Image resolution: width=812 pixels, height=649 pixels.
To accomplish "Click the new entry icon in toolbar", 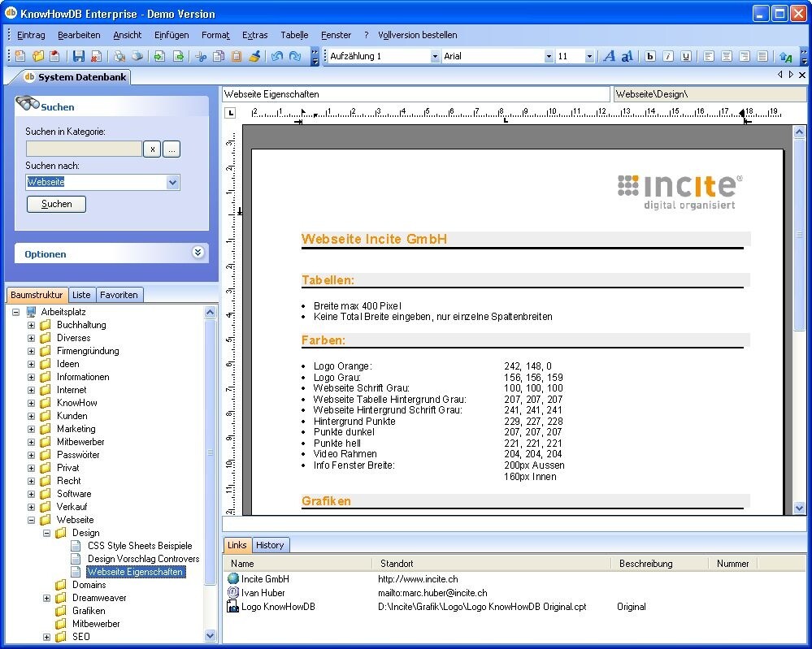I will point(20,56).
